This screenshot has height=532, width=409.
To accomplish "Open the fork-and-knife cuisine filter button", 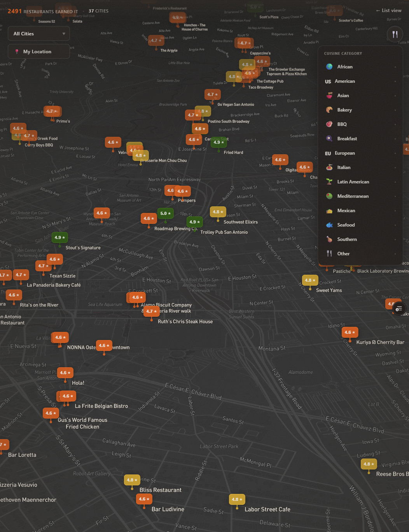I will point(395,34).
